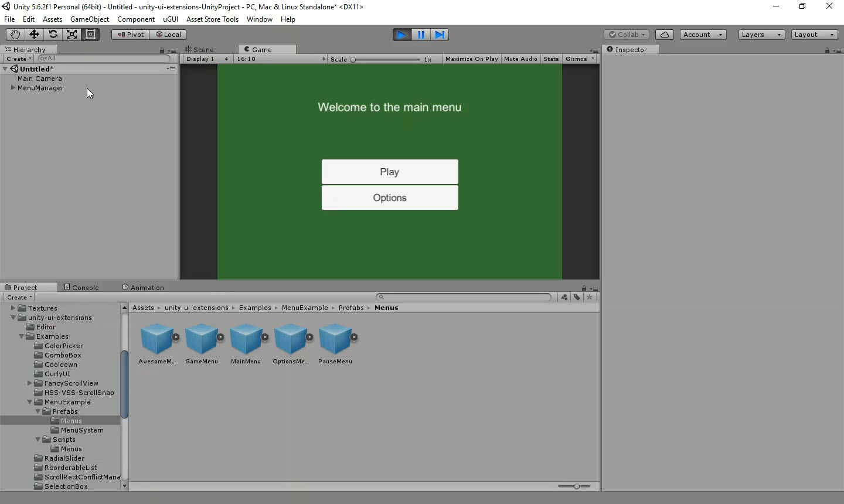Click Prefabs in the breadcrumb path

point(351,308)
